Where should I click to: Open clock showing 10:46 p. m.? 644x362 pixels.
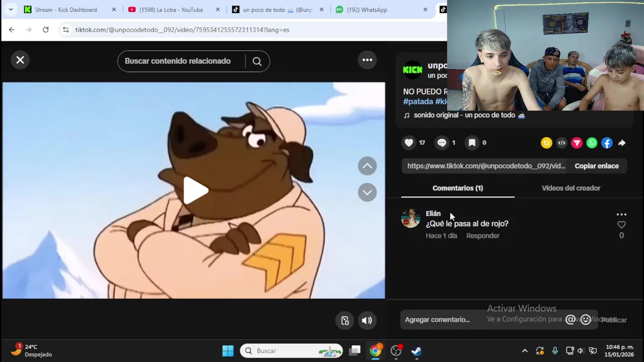(619, 350)
